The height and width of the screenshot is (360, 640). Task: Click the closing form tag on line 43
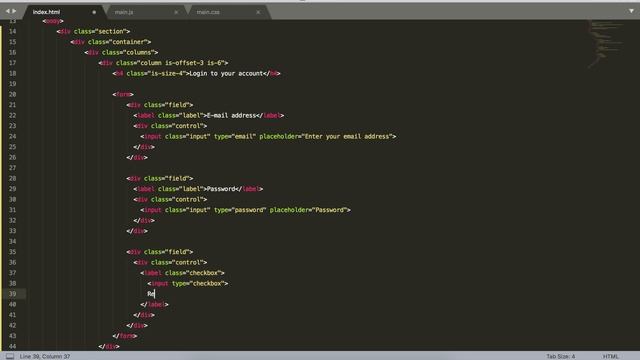(x=124, y=336)
